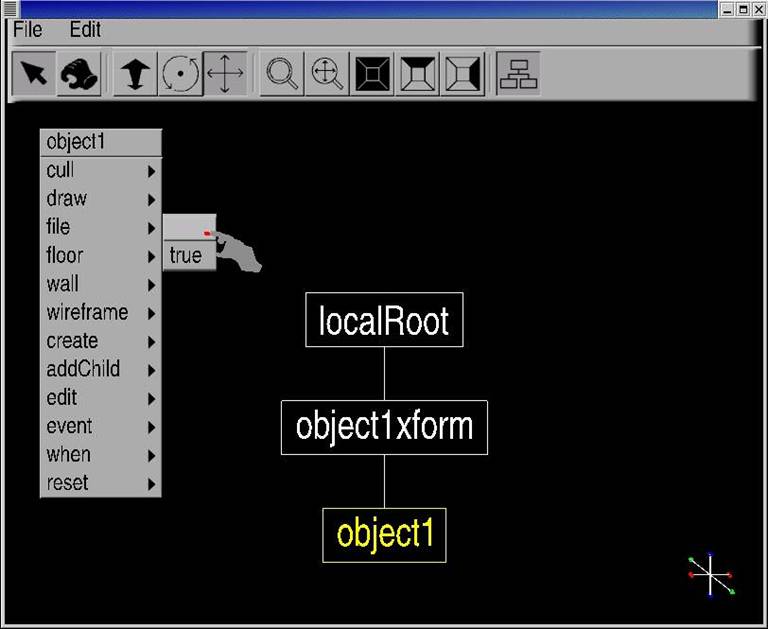Expand the event submenu arrow
The width and height of the screenshot is (768, 629).
click(x=152, y=427)
